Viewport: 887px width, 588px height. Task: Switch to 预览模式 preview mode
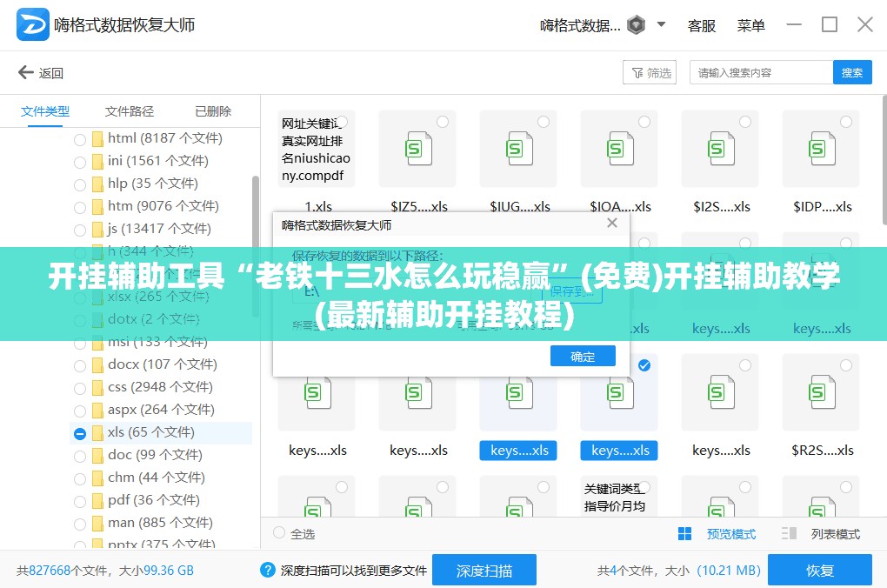pyautogui.click(x=717, y=534)
